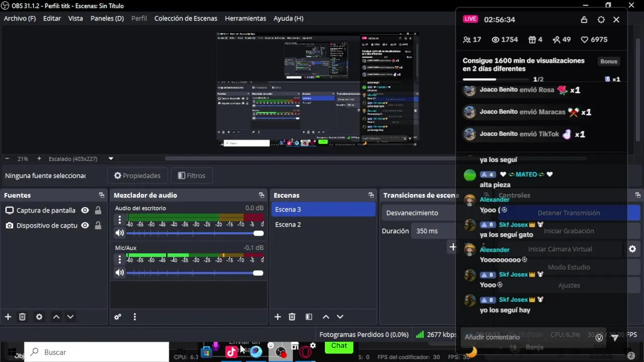Remove selected scene with Escenas trash icon

point(292,317)
